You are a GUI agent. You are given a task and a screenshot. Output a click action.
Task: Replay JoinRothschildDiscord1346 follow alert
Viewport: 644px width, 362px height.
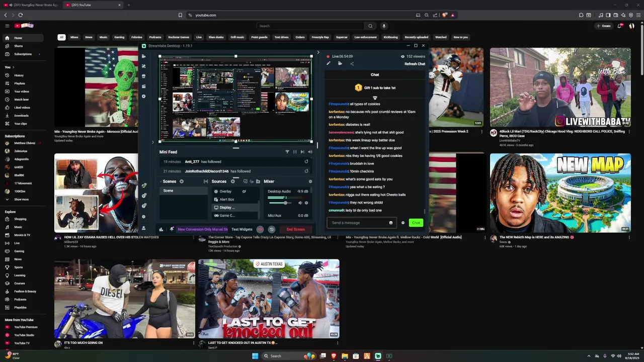[306, 171]
